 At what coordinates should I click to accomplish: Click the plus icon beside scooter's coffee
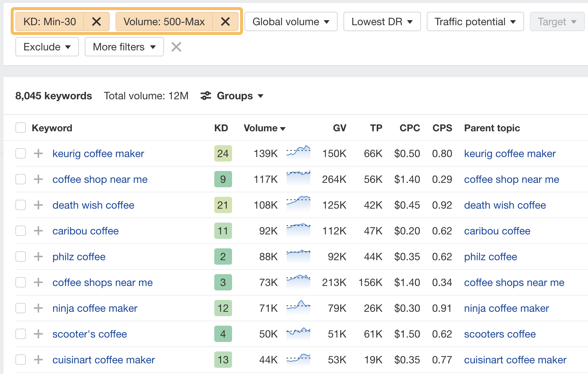[38, 334]
